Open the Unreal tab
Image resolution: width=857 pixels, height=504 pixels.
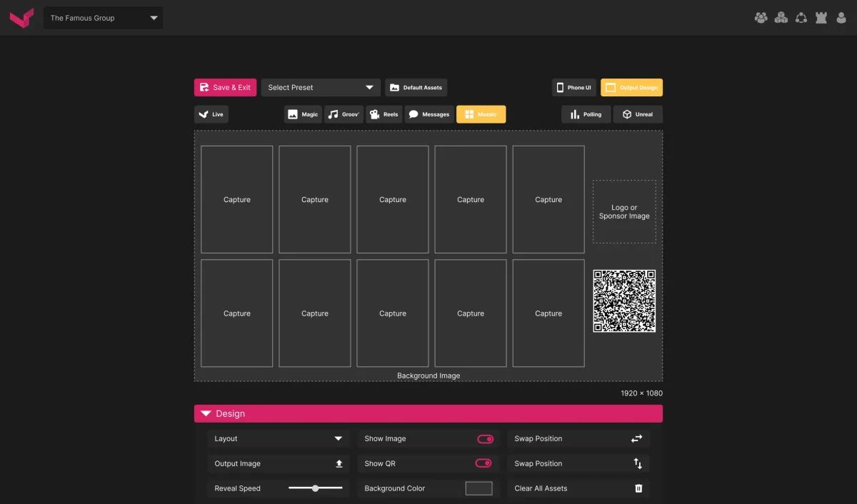coord(638,114)
